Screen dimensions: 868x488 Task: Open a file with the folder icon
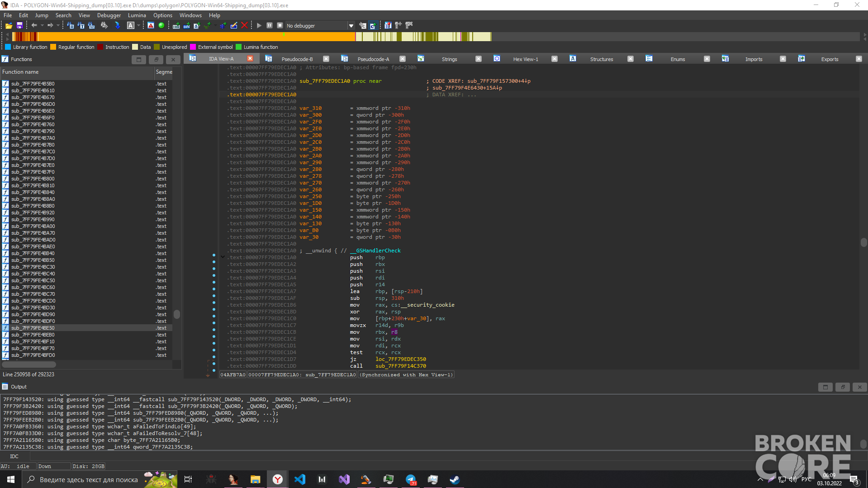click(9, 26)
